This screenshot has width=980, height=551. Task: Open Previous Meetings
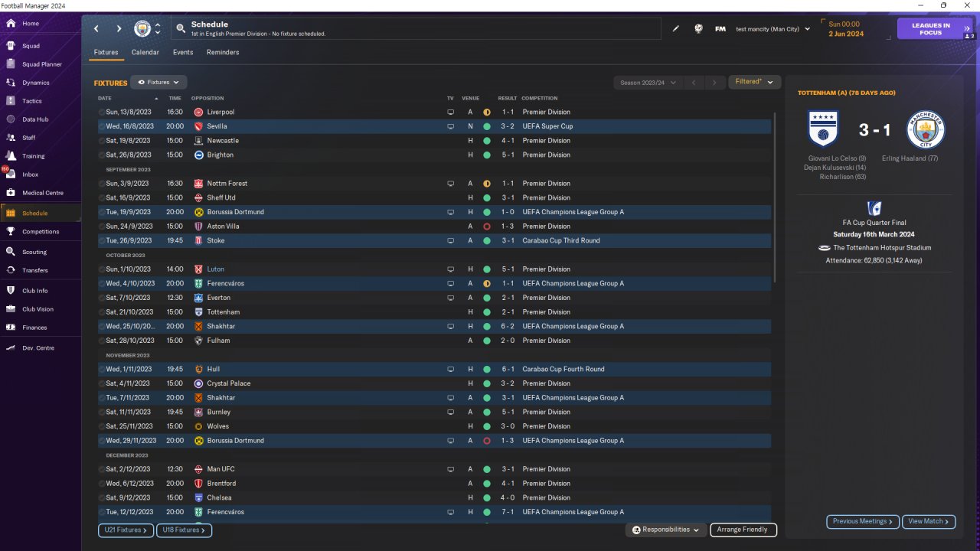pyautogui.click(x=863, y=521)
